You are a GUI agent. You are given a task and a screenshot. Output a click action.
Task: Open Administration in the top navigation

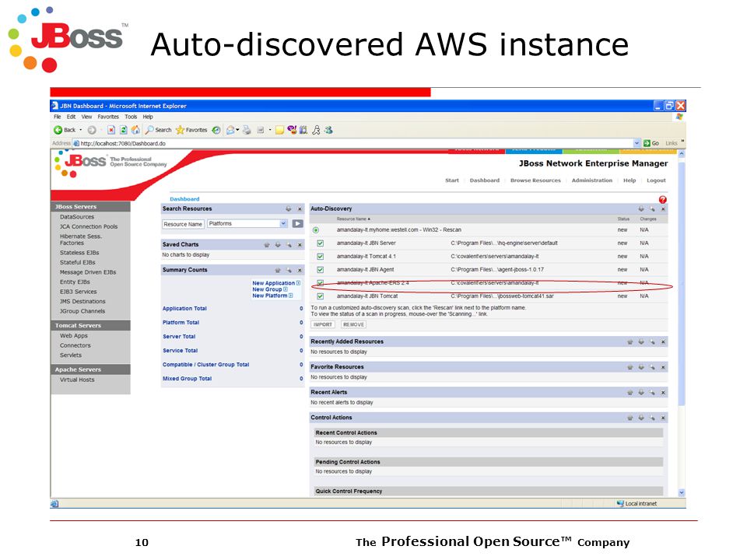coord(591,180)
